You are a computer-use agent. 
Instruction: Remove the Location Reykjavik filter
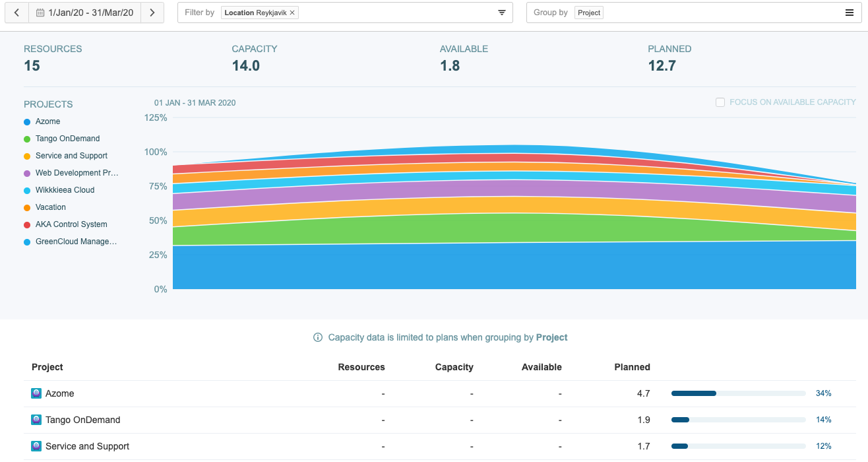tap(292, 13)
